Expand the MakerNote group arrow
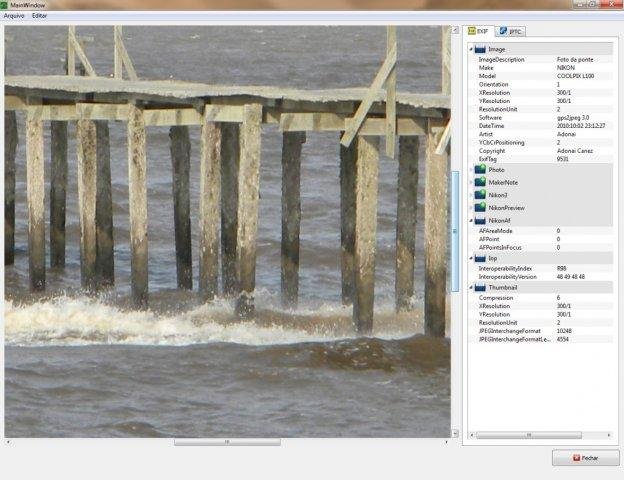The height and width of the screenshot is (480, 624). [x=471, y=183]
